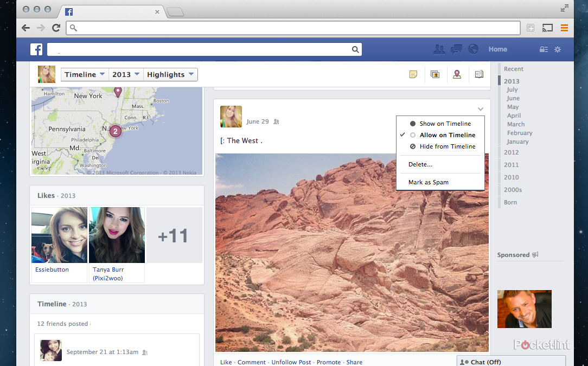Open the friend requests icon
Viewport: 588px width, 366px height.
(x=439, y=49)
